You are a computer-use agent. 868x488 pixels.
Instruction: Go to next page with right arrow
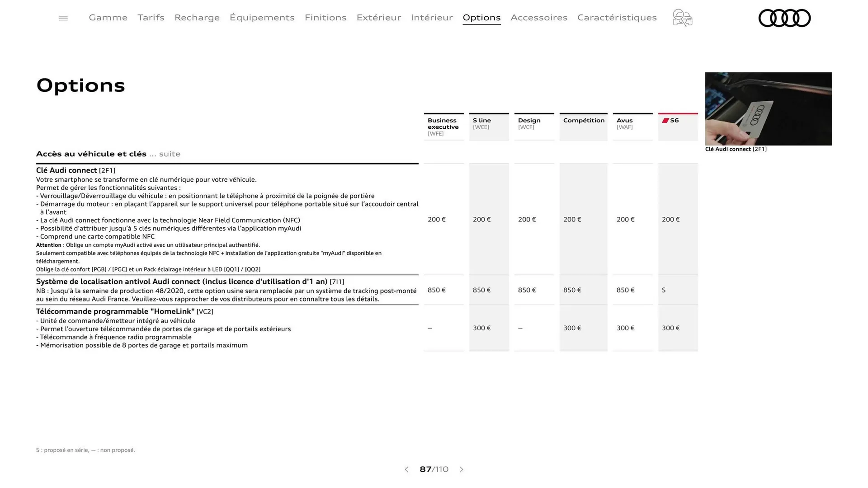click(462, 469)
